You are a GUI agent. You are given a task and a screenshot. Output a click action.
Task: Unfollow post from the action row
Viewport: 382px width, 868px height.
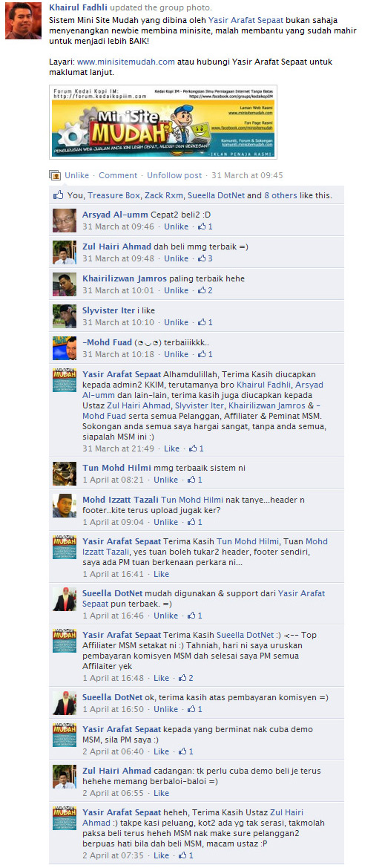[174, 175]
